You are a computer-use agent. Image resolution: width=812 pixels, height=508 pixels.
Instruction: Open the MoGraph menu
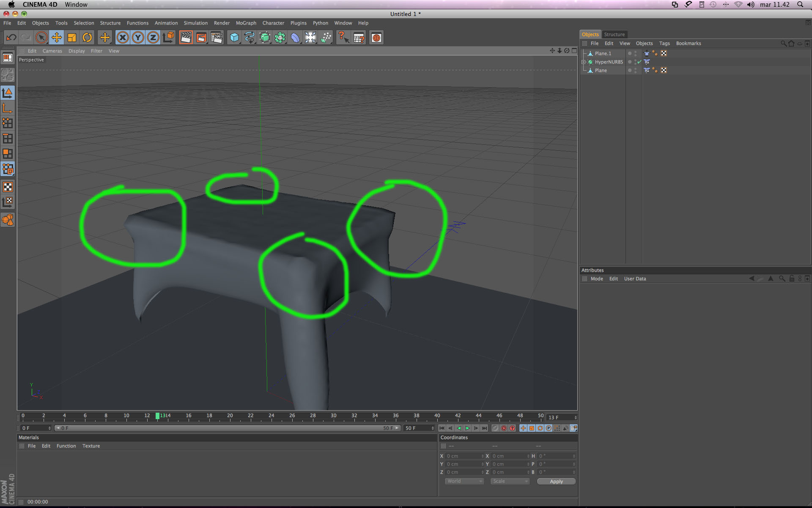click(x=246, y=23)
